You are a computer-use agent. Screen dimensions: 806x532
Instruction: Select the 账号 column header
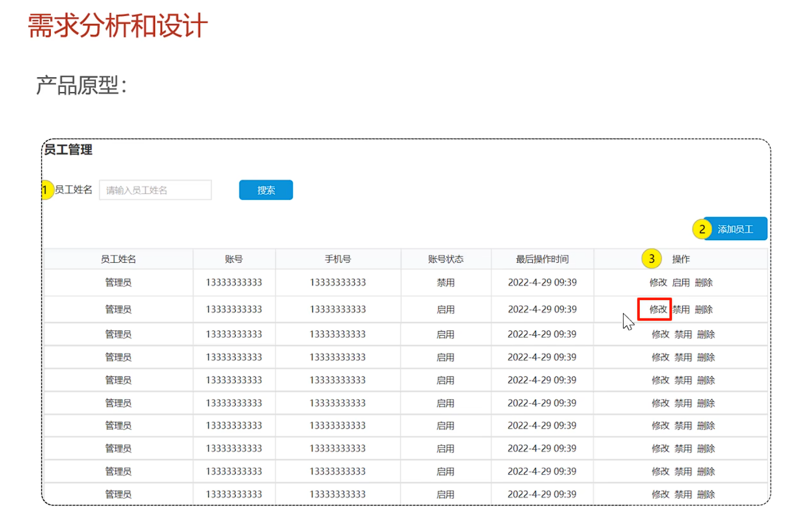[234, 259]
